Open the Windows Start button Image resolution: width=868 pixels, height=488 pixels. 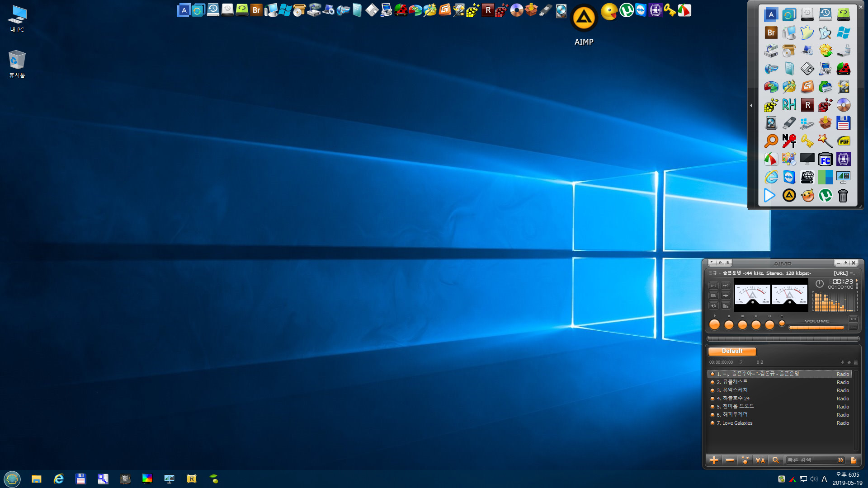12,479
